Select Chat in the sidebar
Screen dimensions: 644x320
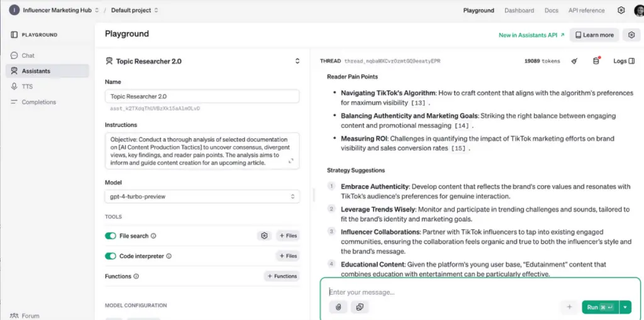pos(28,55)
